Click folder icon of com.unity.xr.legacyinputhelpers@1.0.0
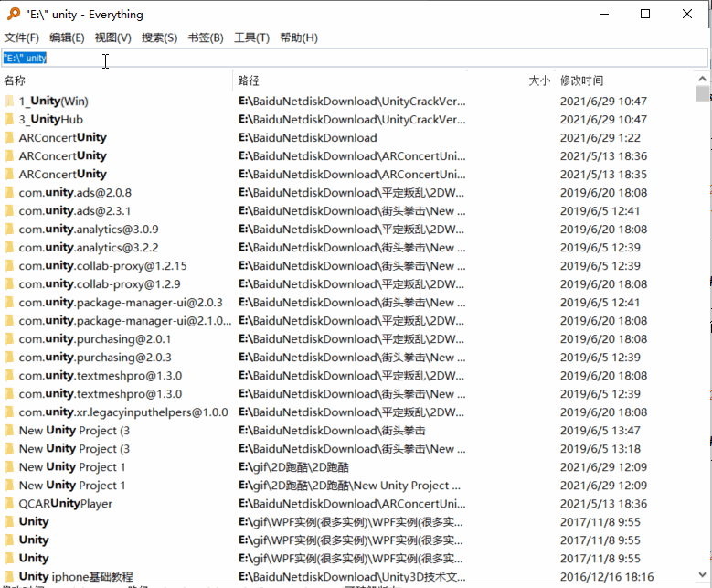 (9, 412)
